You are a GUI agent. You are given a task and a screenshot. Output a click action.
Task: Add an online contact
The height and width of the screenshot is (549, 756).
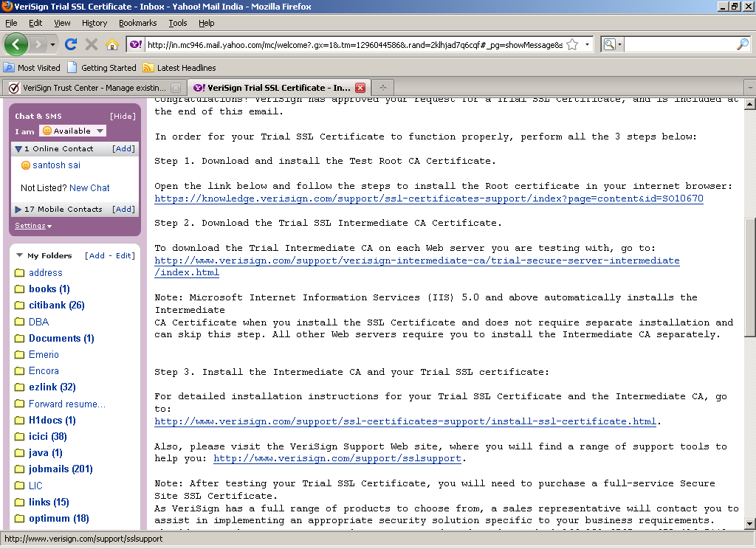click(124, 148)
